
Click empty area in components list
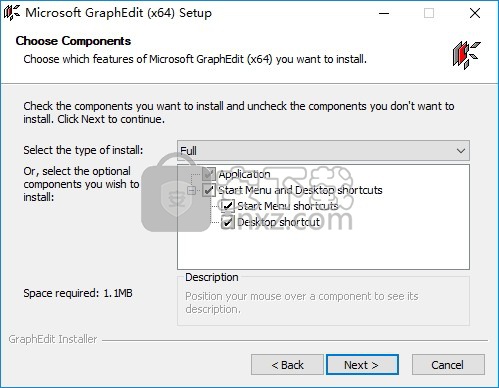[323, 250]
